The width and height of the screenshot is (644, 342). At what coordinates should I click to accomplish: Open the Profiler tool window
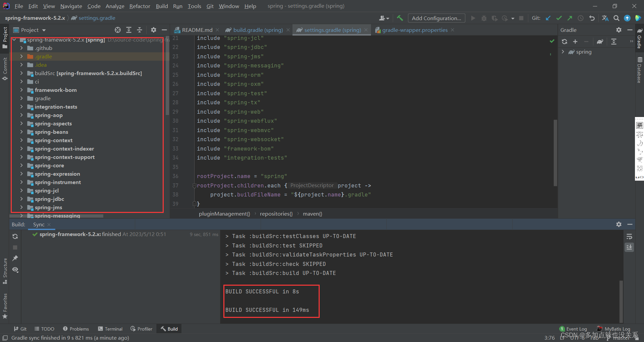(x=141, y=329)
